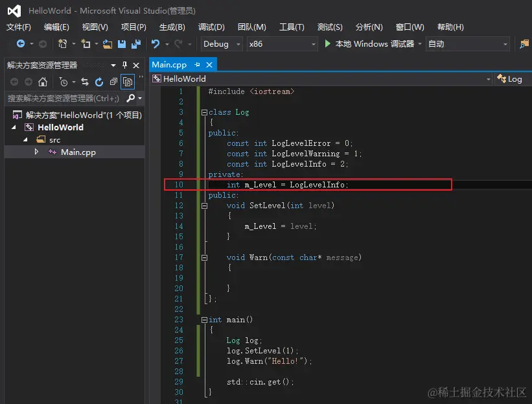Open the 团队(M) menu
The height and width of the screenshot is (404, 532).
[x=252, y=27]
